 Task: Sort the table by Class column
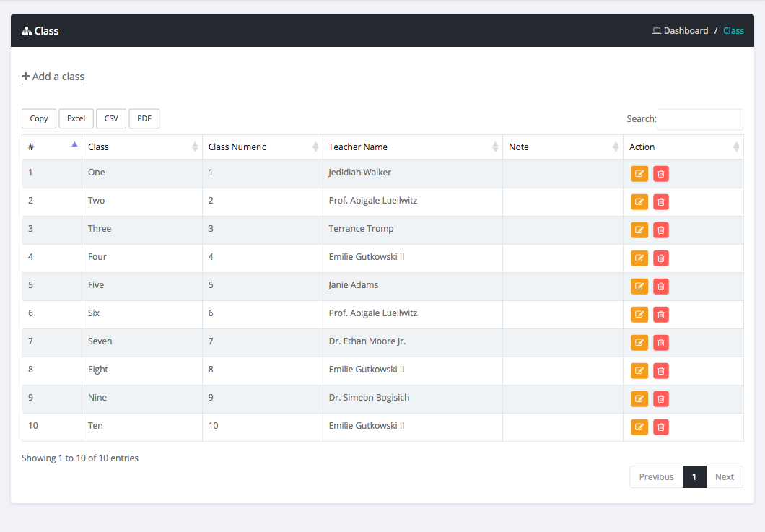coord(141,147)
